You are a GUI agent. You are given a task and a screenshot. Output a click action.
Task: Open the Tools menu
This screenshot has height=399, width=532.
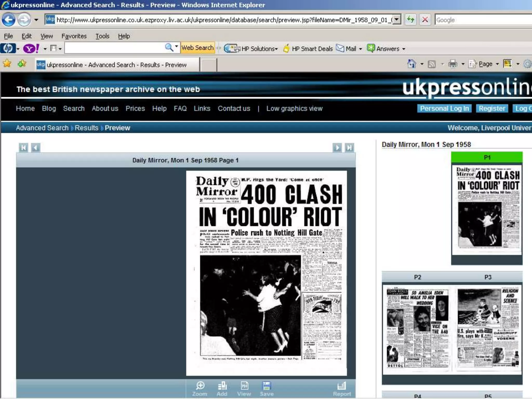click(102, 36)
